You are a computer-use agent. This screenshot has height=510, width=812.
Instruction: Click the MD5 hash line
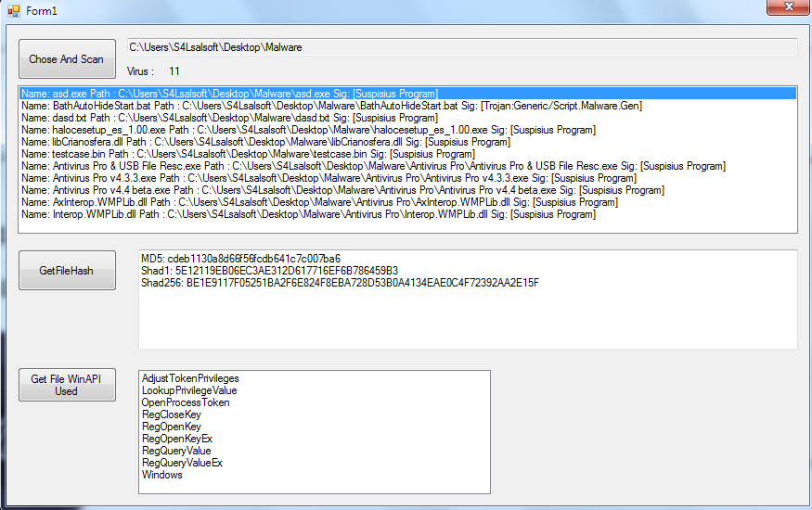click(240, 259)
